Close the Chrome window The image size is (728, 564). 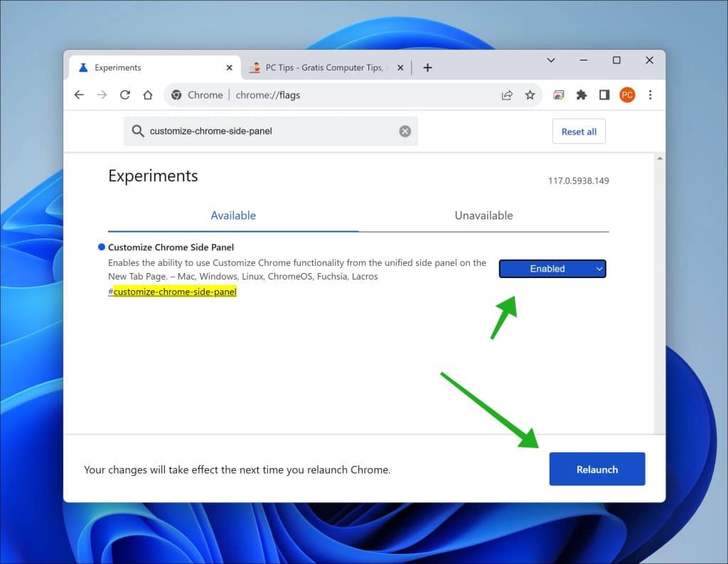(650, 60)
